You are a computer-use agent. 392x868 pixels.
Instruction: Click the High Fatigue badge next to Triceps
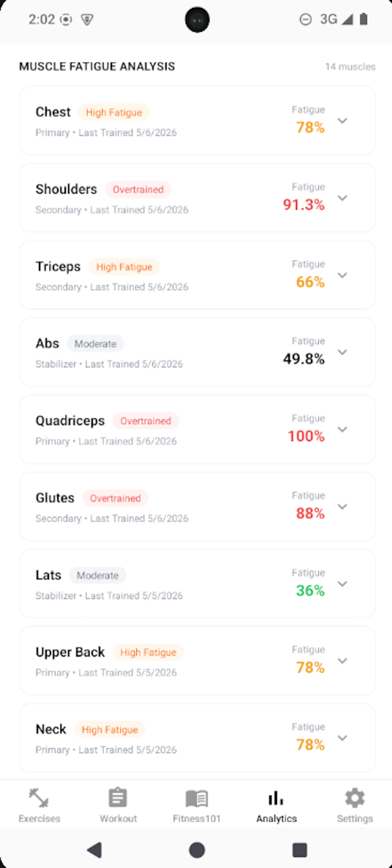(124, 266)
